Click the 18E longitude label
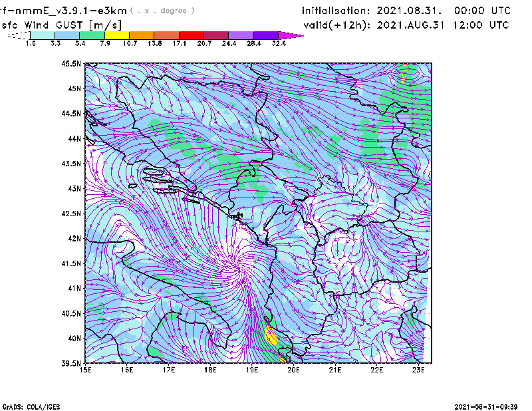Screen dimensions: 532x411 pyautogui.click(x=210, y=370)
